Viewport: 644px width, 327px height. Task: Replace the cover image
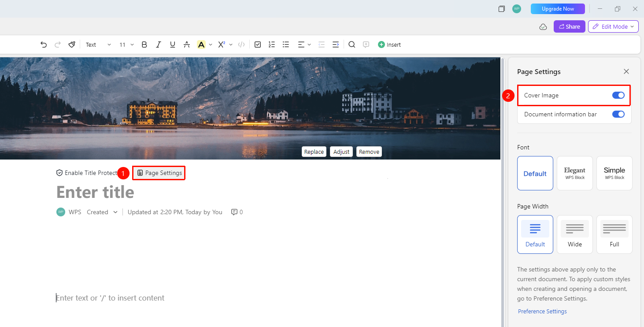pyautogui.click(x=314, y=152)
